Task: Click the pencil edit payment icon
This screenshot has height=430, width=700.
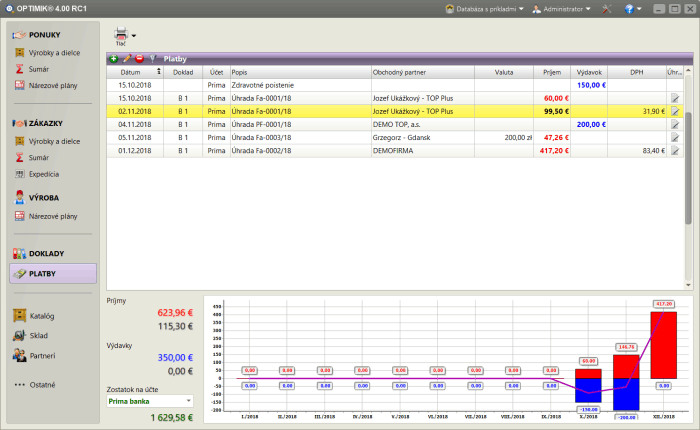Action: coord(127,58)
